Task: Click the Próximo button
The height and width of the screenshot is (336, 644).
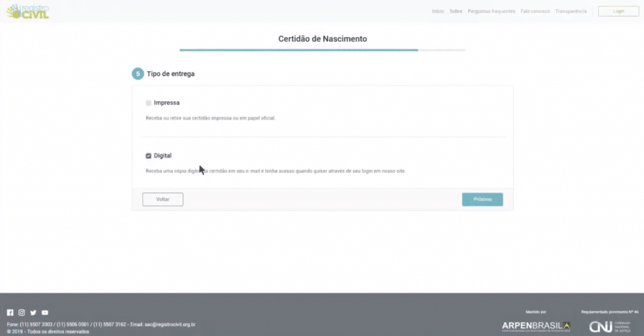Action: 482,199
